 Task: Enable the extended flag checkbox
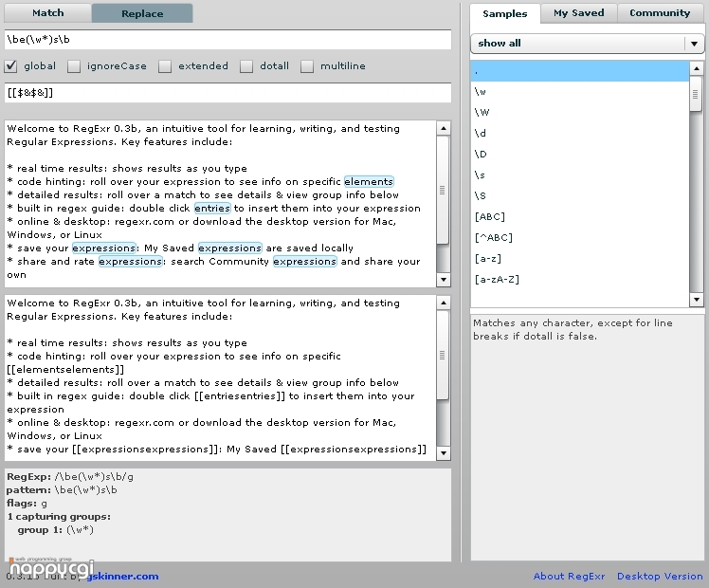click(165, 66)
